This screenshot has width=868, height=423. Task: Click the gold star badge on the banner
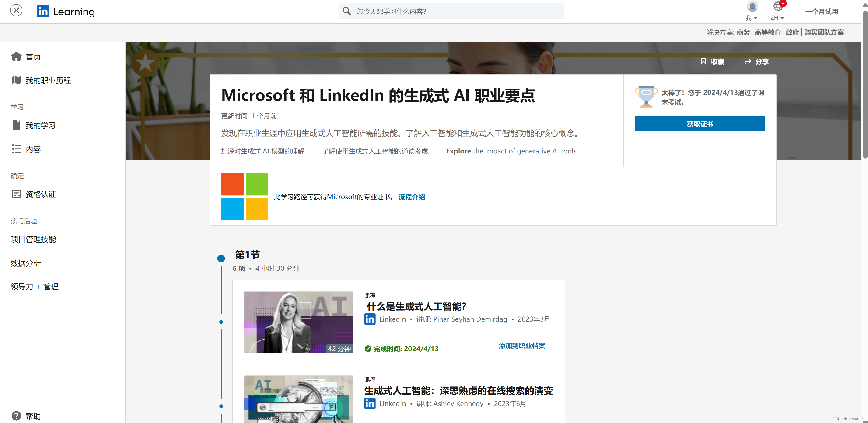(x=145, y=63)
